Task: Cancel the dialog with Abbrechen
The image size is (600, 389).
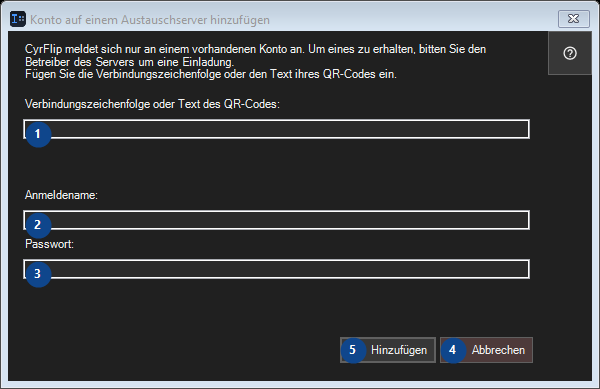Action: pos(486,350)
